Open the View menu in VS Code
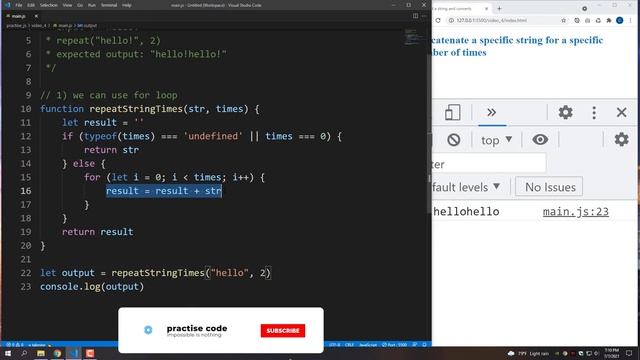Image resolution: width=640 pixels, height=360 pixels. [67, 5]
